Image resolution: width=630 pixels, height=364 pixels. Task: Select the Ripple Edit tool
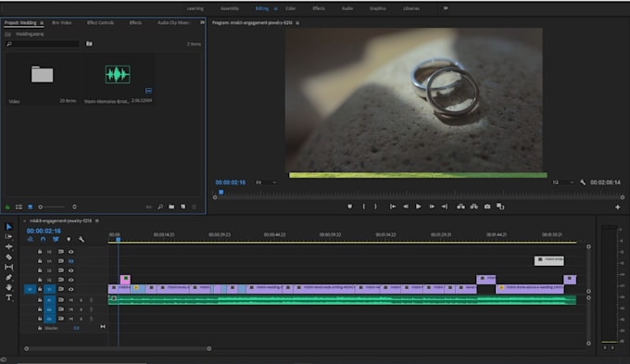[x=9, y=246]
